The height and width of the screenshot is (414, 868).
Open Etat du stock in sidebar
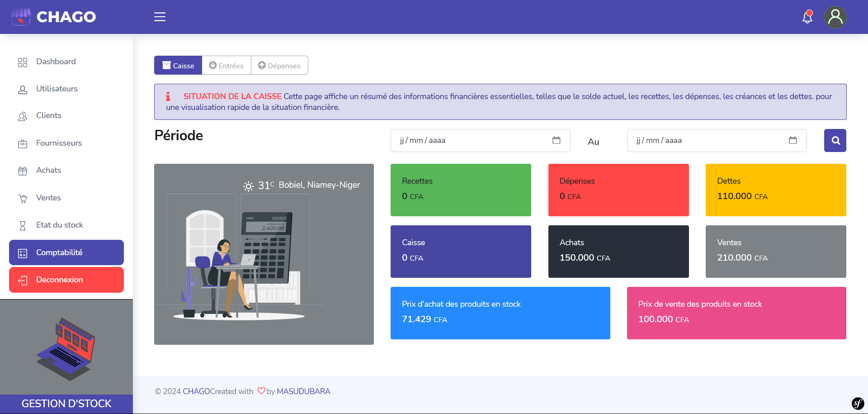[59, 225]
